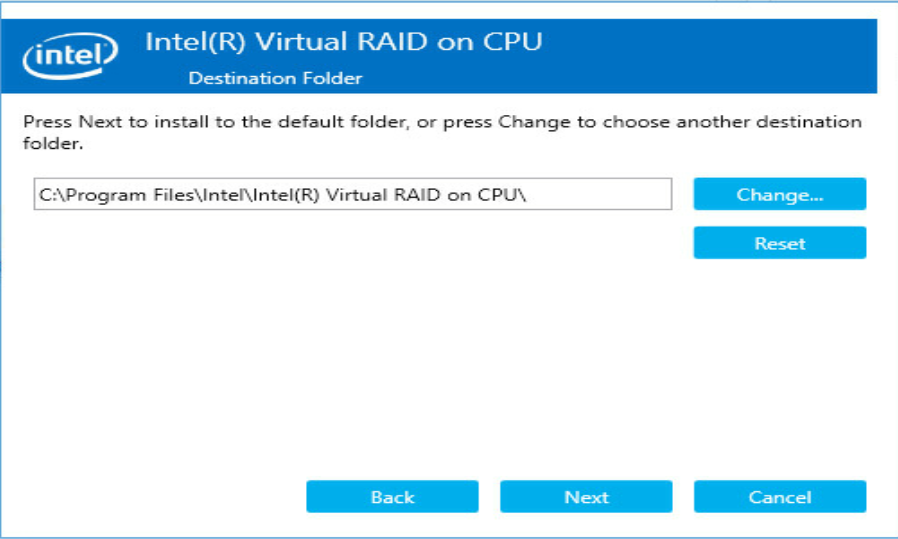The height and width of the screenshot is (539, 898).
Task: Click the 'Intel(R) Virtual RAID on CPU' heading
Action: (344, 42)
